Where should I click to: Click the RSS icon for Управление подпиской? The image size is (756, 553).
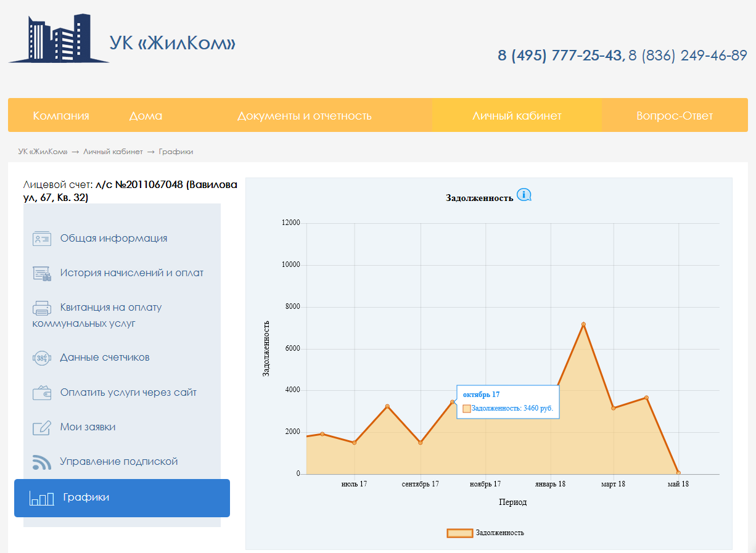[x=42, y=462]
